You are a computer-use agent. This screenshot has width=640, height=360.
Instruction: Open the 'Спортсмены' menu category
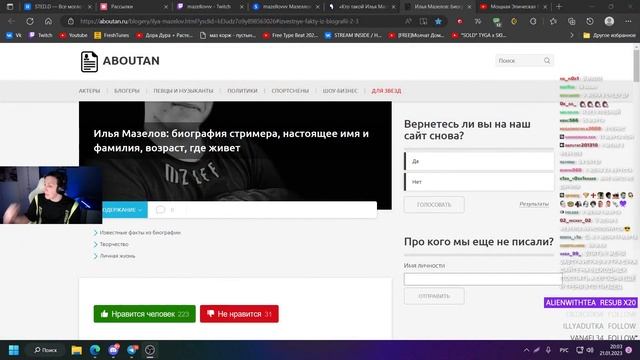point(290,91)
